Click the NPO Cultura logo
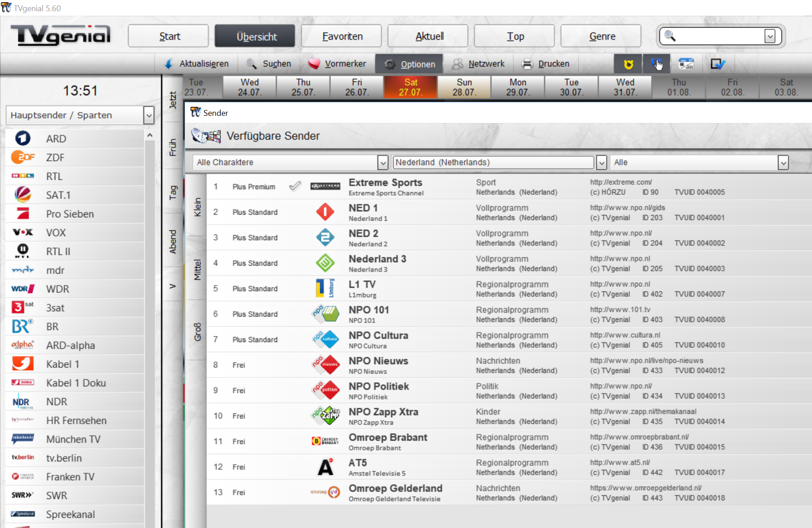The image size is (812, 528). pyautogui.click(x=326, y=339)
